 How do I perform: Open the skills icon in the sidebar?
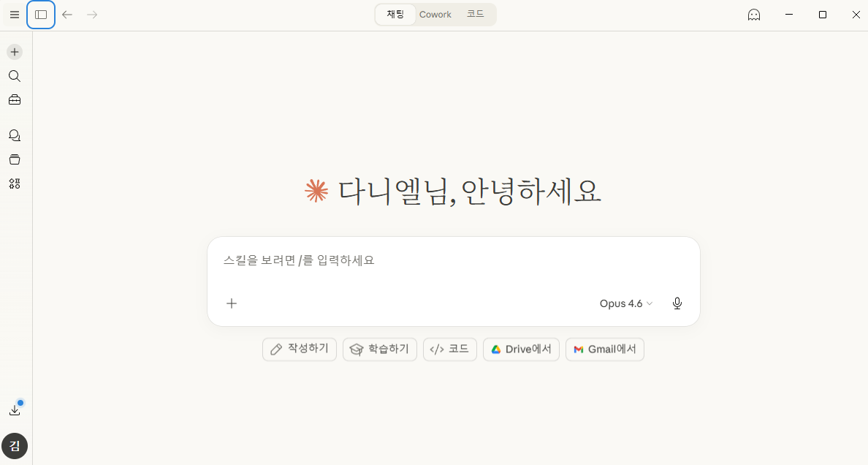15,184
